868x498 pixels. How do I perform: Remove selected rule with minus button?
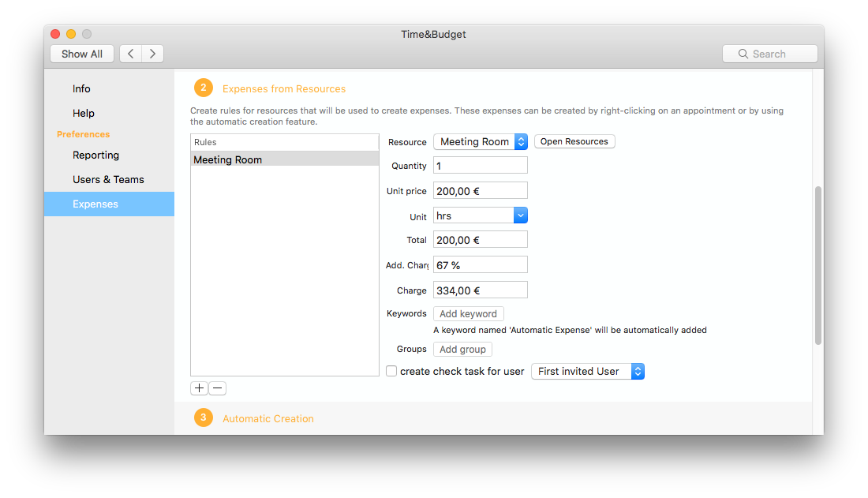coord(218,388)
